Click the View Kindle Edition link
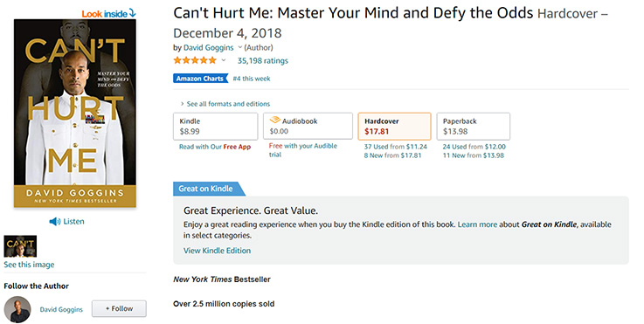 click(217, 251)
